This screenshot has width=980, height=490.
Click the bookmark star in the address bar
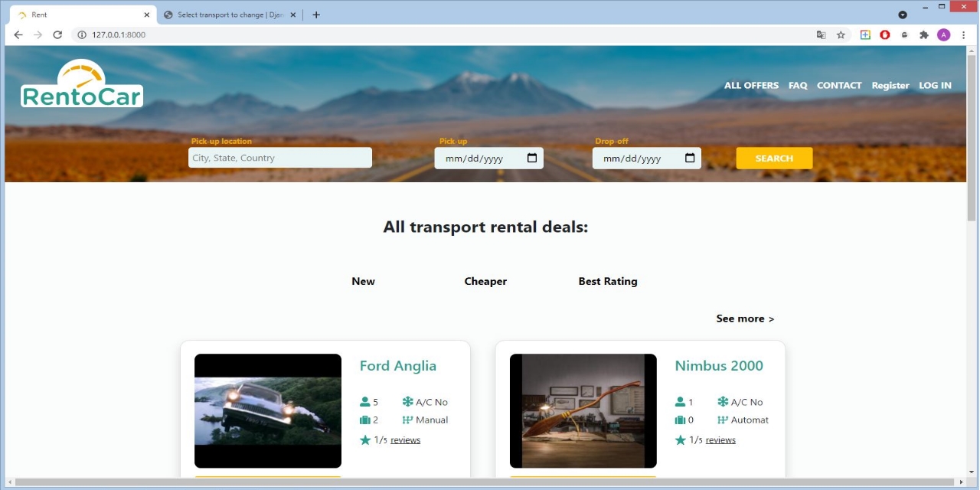pos(841,34)
